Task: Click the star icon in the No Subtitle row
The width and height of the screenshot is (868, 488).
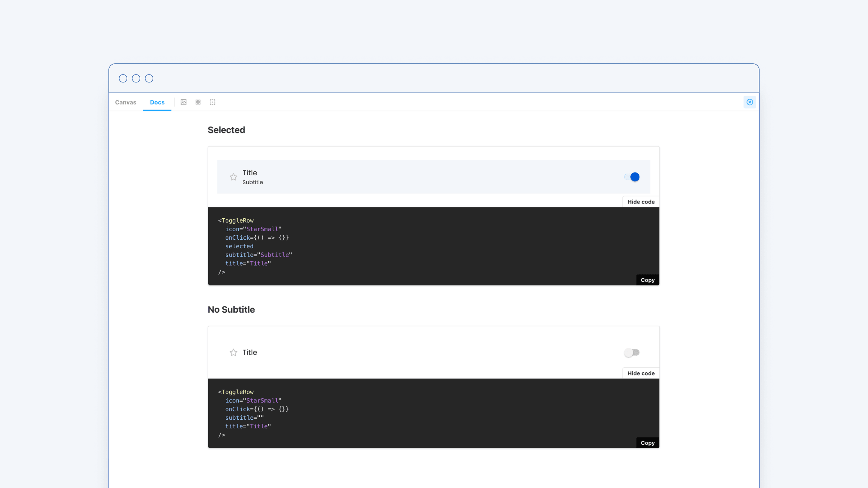Action: 233,352
